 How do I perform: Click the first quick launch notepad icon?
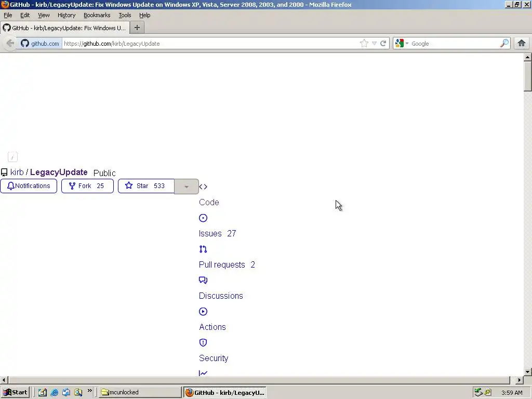click(43, 393)
